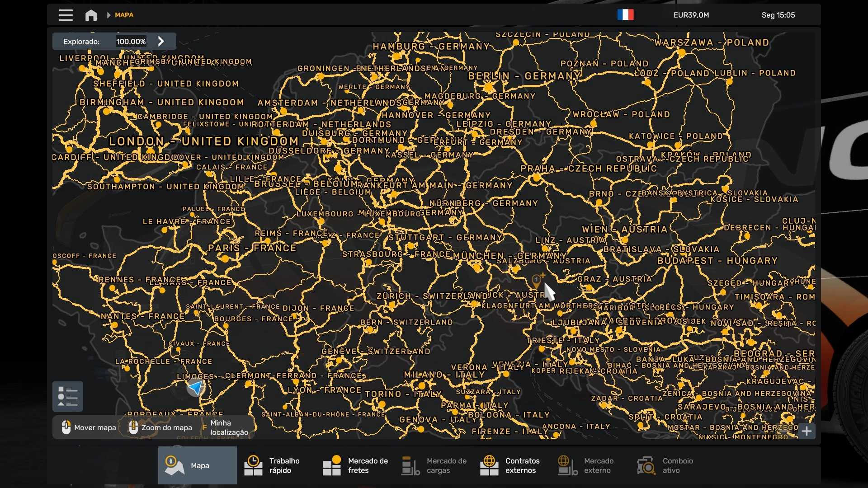This screenshot has width=868, height=488.
Task: Click the Paris - France city label
Action: coord(252,248)
